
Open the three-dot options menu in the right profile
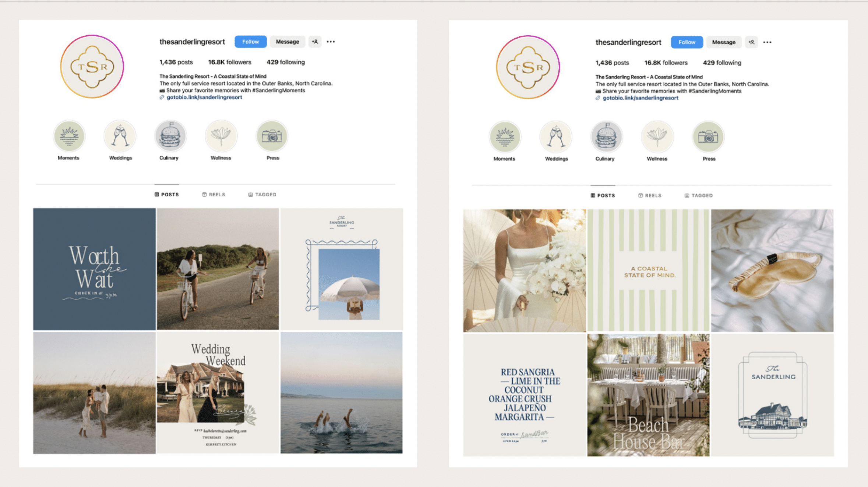pyautogui.click(x=767, y=42)
